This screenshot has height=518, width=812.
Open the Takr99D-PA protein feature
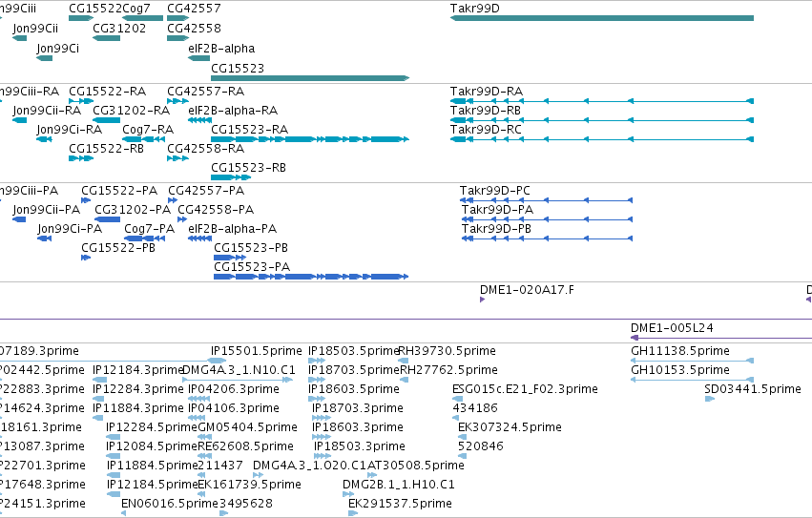tap(547, 219)
